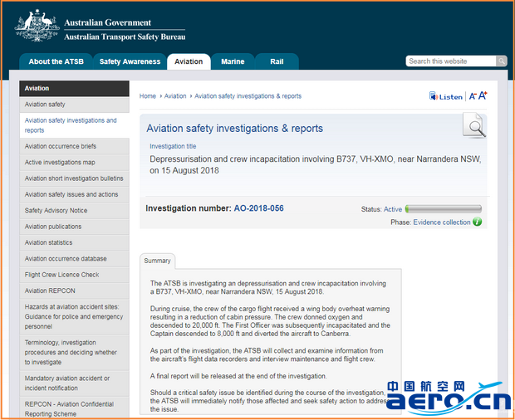Click the Listen speaker icon
515x420 pixels.
pos(434,96)
